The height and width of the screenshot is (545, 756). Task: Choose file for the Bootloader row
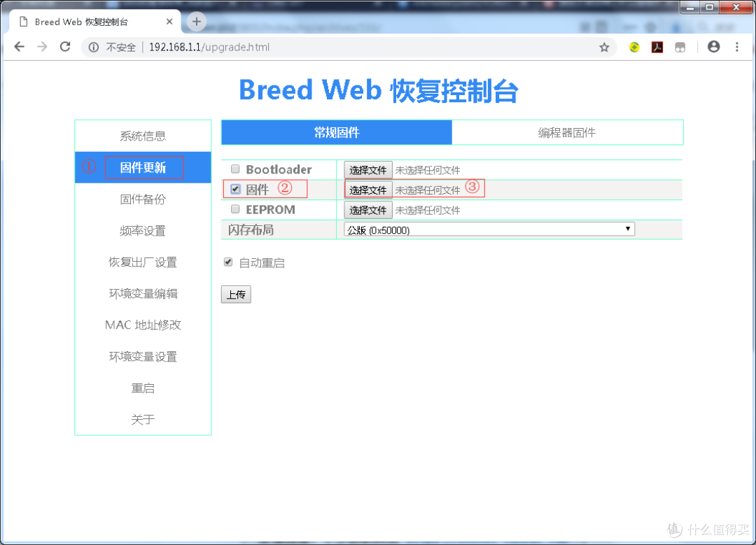click(x=368, y=170)
